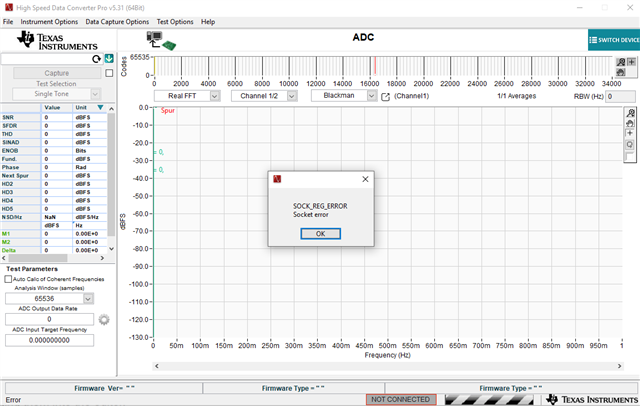Click the up arrow of results table scrollbar
The height and width of the screenshot is (406, 640).
point(111,109)
